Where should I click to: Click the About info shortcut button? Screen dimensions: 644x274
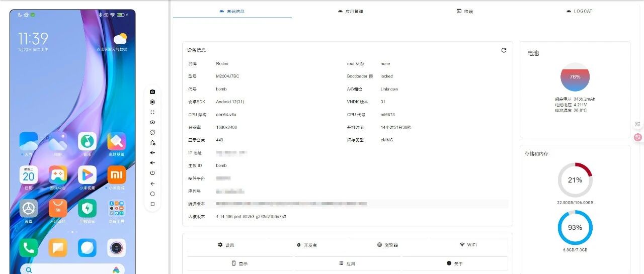[455, 263]
